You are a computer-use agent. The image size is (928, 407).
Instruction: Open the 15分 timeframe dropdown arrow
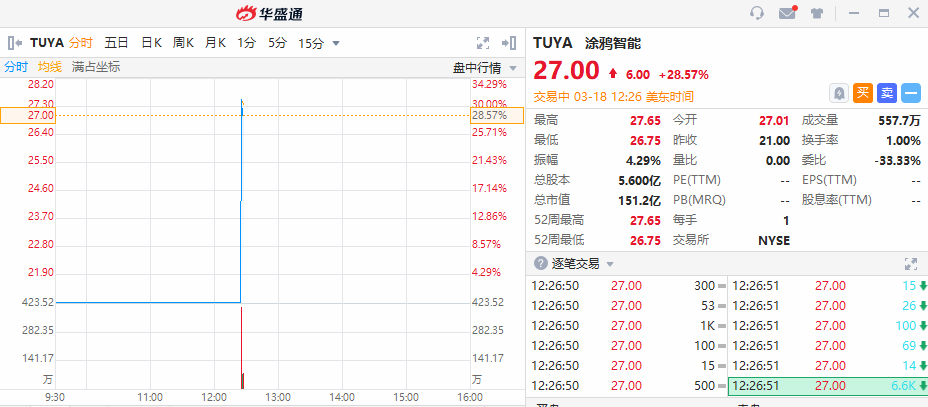pos(336,43)
